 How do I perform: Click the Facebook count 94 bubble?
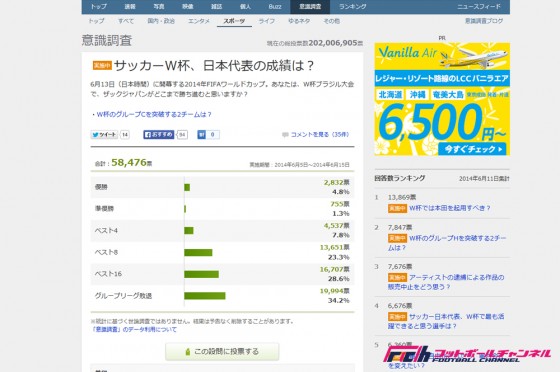pos(182,135)
